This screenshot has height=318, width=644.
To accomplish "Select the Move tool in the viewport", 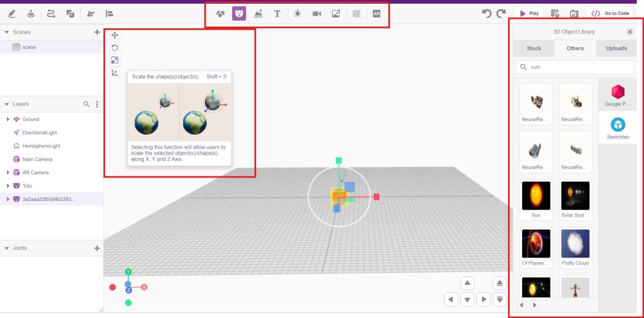I will 114,35.
